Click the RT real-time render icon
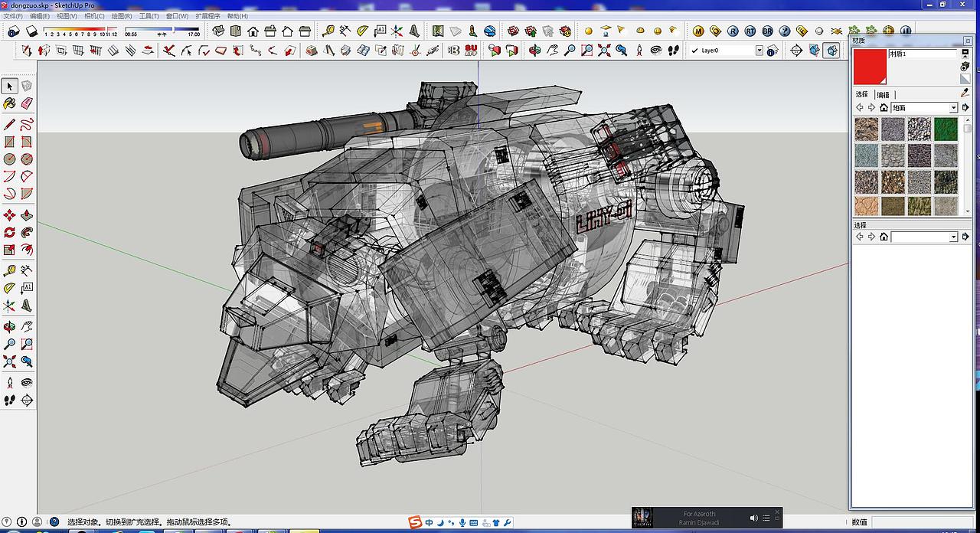 [750, 31]
